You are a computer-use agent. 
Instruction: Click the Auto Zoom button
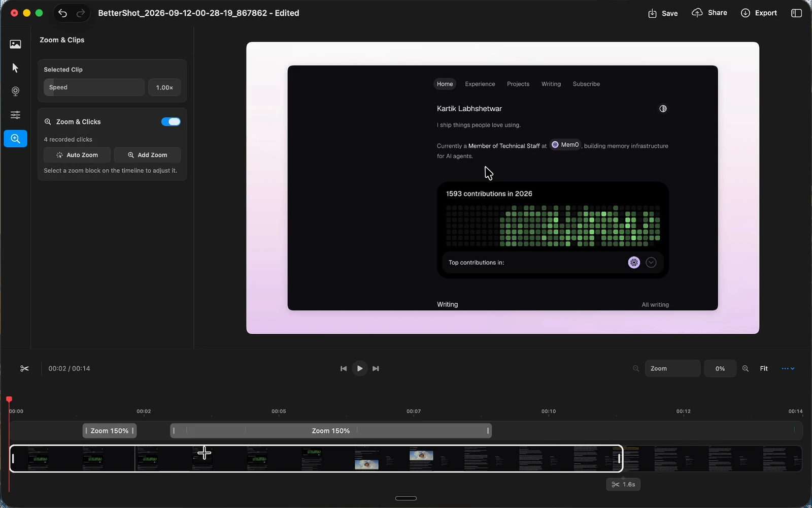coord(77,155)
